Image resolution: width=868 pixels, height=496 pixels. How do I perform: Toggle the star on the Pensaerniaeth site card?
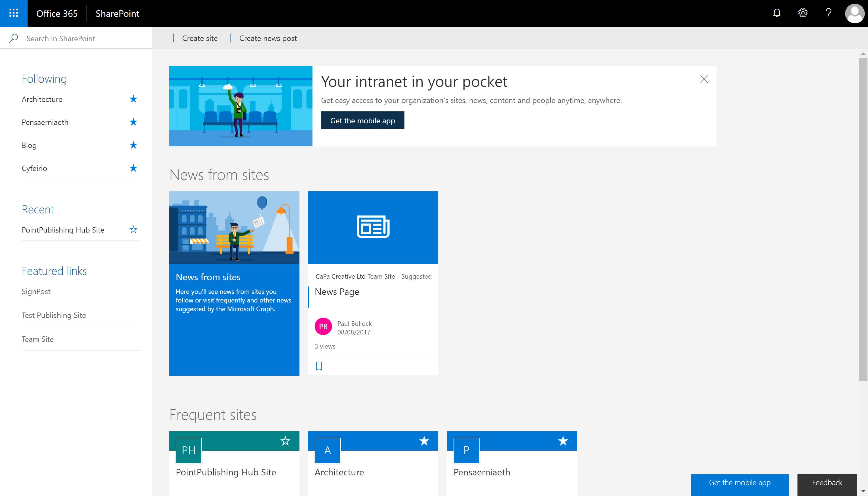click(563, 441)
